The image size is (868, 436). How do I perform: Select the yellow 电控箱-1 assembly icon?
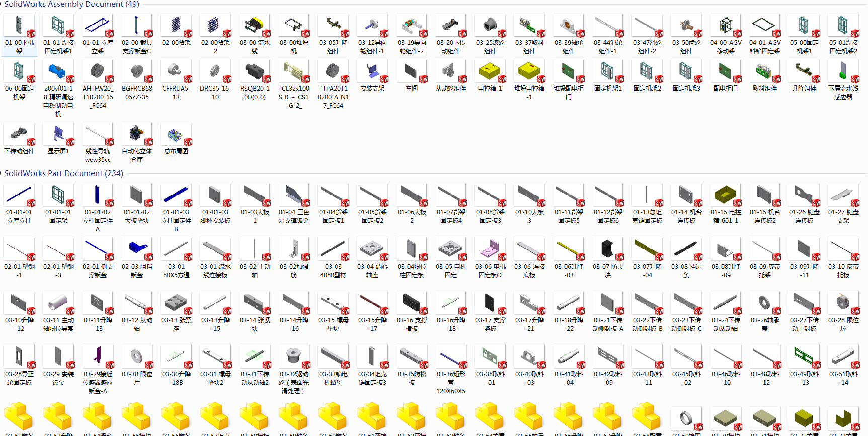point(490,71)
